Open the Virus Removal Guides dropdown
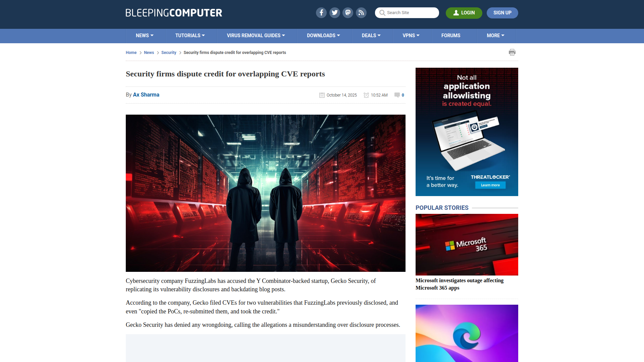This screenshot has width=644, height=362. 256,36
